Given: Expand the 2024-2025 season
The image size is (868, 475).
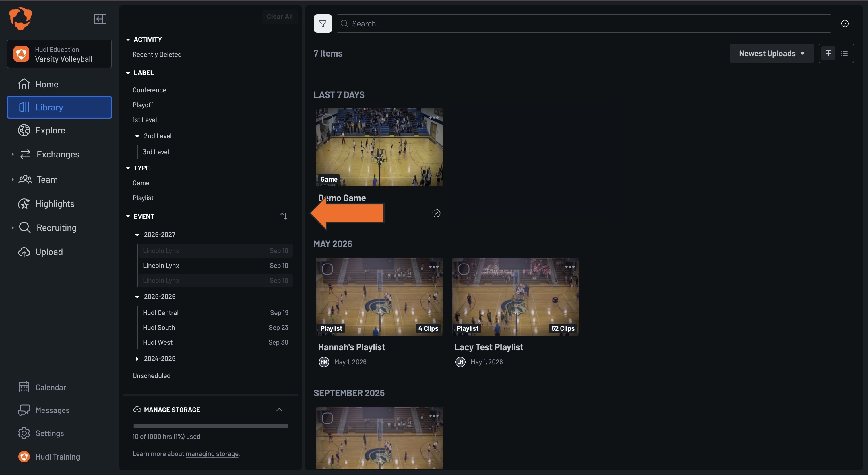Looking at the screenshot, I should [x=137, y=359].
